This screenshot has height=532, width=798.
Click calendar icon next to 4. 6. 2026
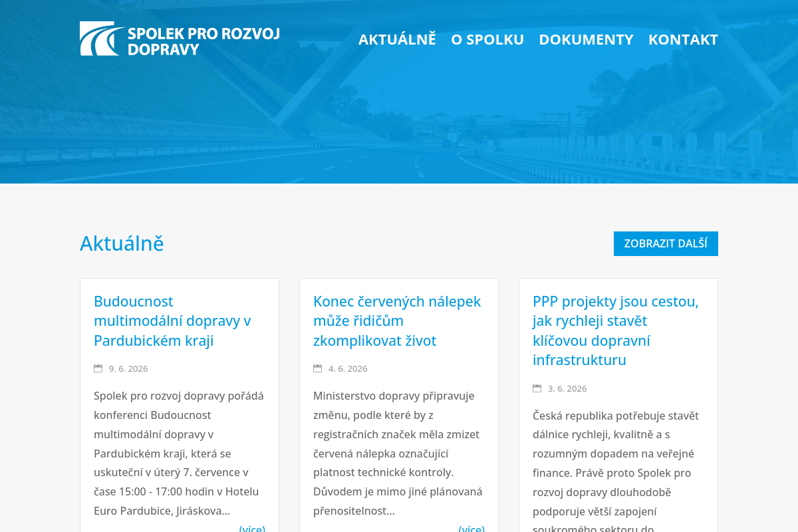tap(318, 368)
